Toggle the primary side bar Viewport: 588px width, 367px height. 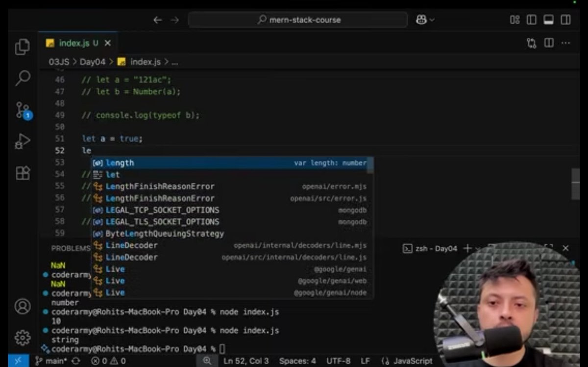(x=532, y=20)
